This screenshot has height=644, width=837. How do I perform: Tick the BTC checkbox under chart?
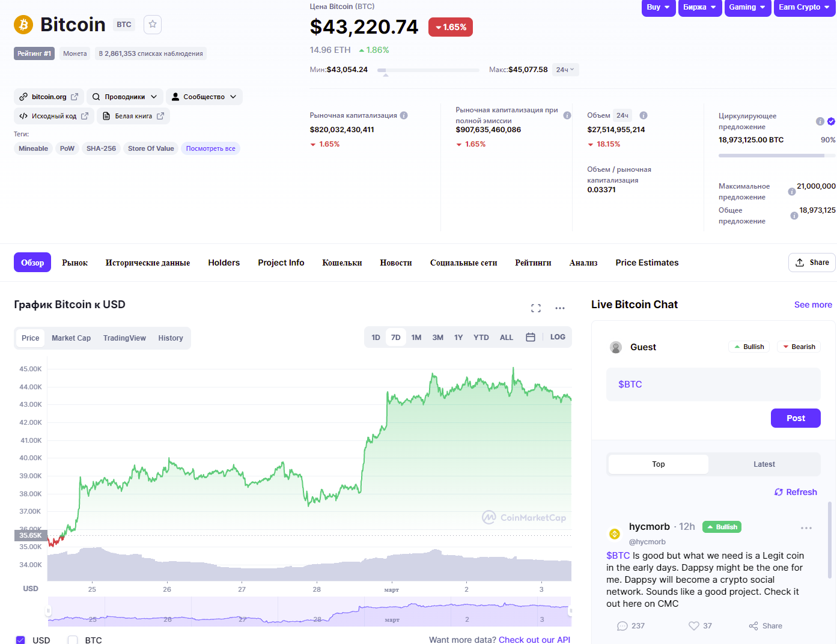(73, 640)
